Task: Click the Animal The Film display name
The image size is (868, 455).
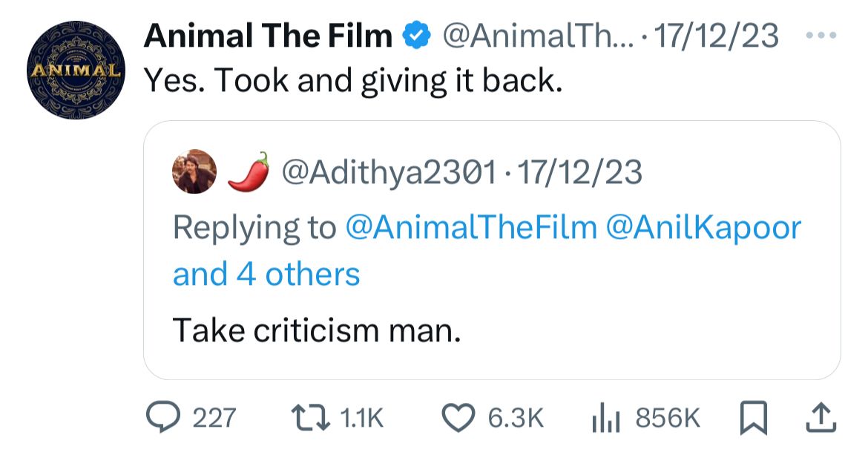Action: (x=268, y=35)
